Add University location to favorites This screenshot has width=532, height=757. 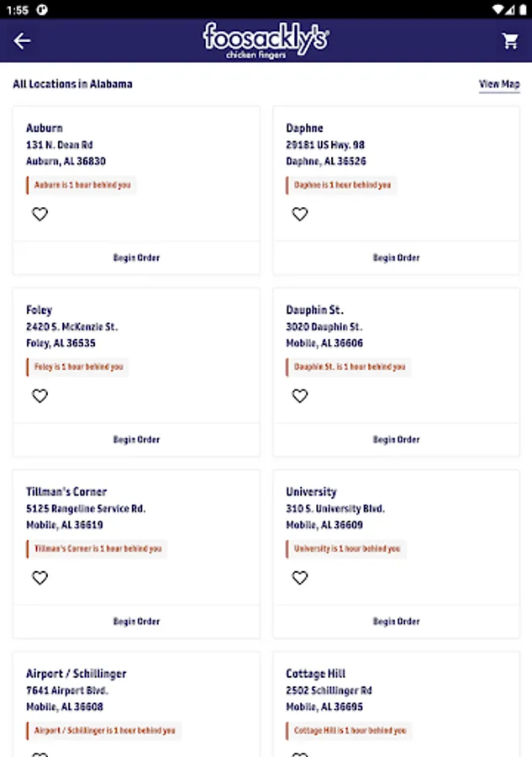pos(300,578)
